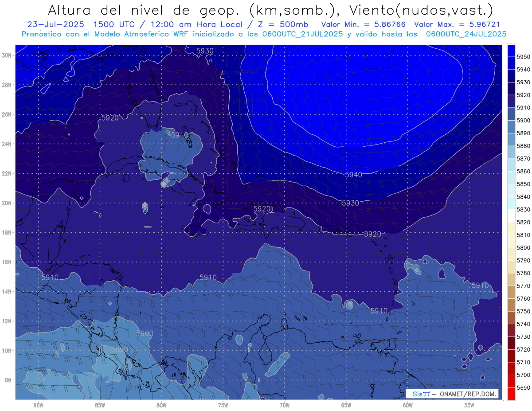Click the colorbar label '5690'
532x411 pixels.
pos(523,388)
